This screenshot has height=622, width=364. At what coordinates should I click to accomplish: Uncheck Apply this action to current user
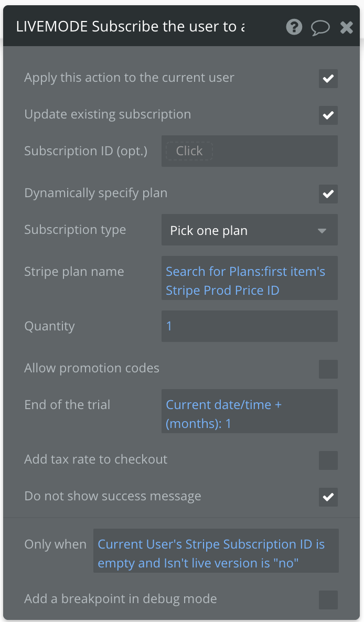328,79
